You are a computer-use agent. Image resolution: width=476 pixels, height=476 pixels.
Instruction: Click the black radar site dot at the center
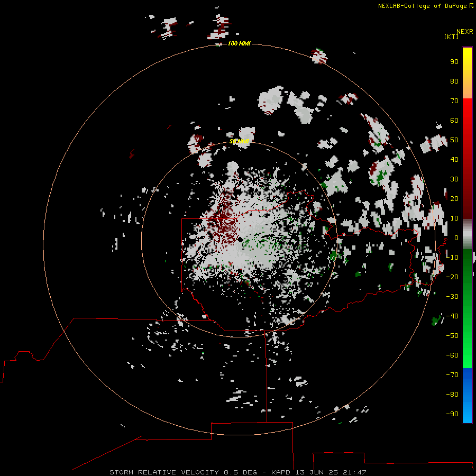pyautogui.click(x=240, y=240)
